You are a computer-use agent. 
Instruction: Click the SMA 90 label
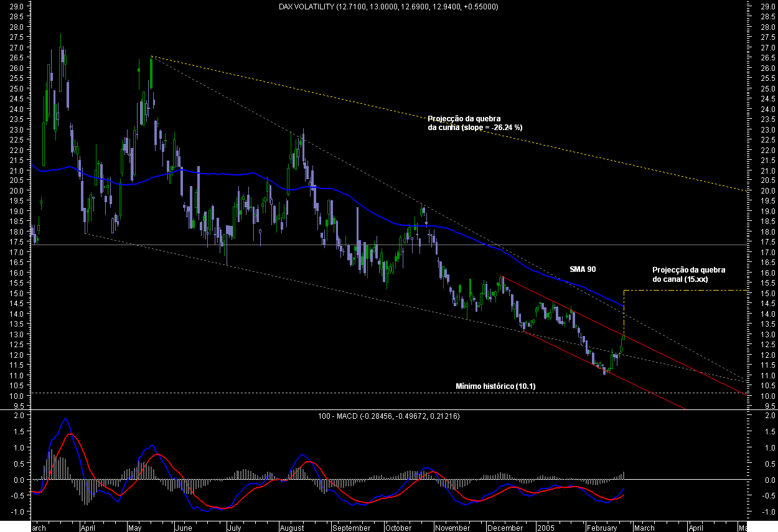pos(583,269)
